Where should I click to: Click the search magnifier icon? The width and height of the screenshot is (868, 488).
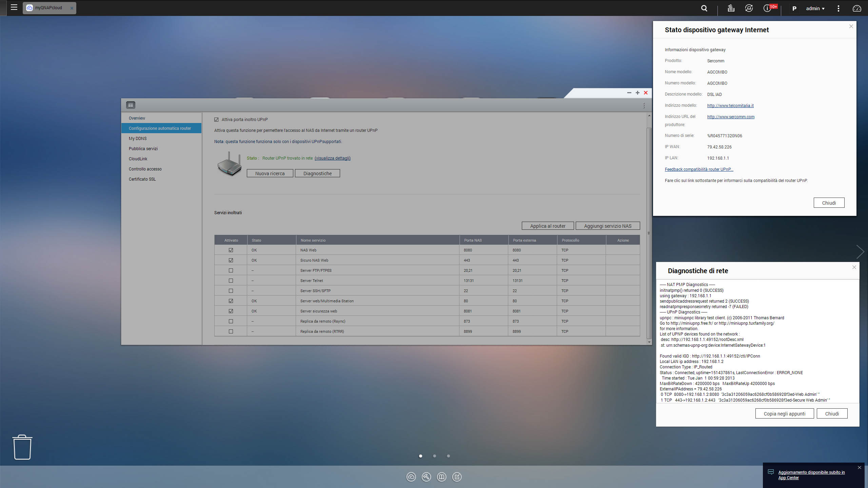704,8
